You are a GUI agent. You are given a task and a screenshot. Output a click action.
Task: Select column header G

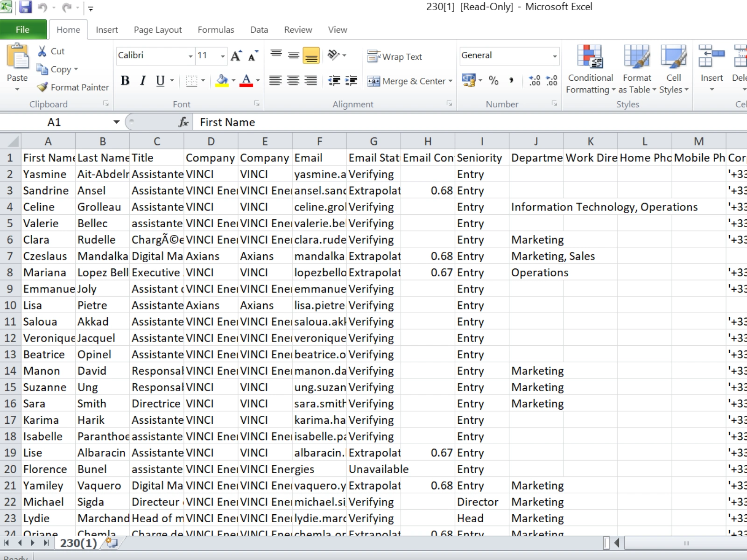click(373, 141)
